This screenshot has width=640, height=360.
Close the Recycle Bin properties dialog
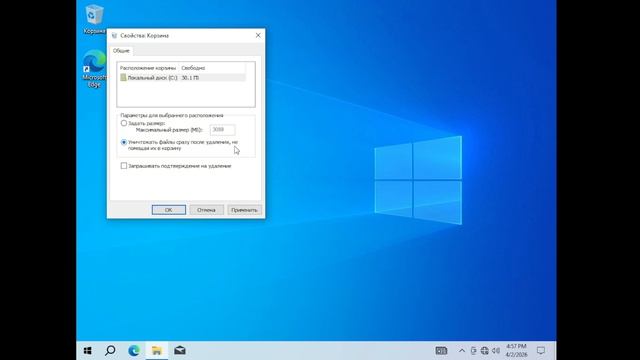coord(258,36)
